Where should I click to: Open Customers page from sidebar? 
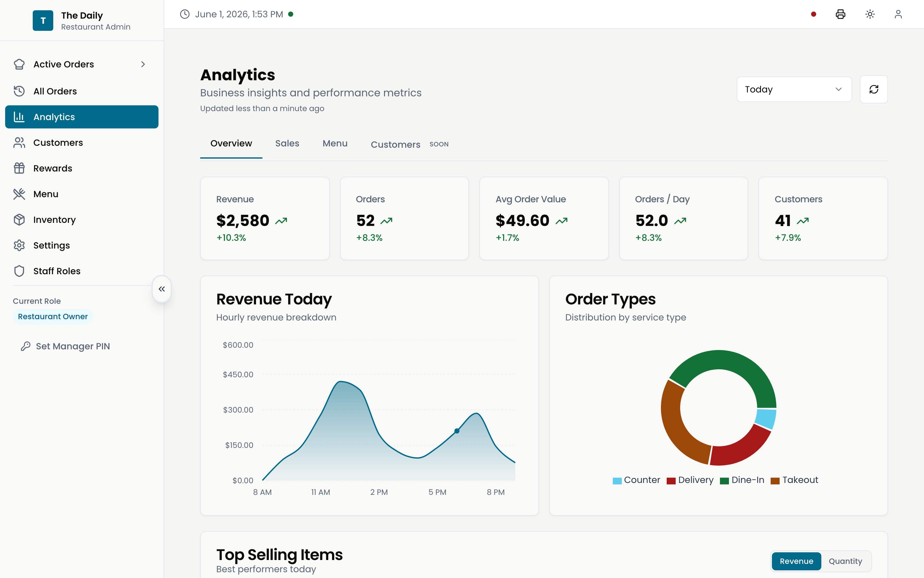tap(82, 143)
